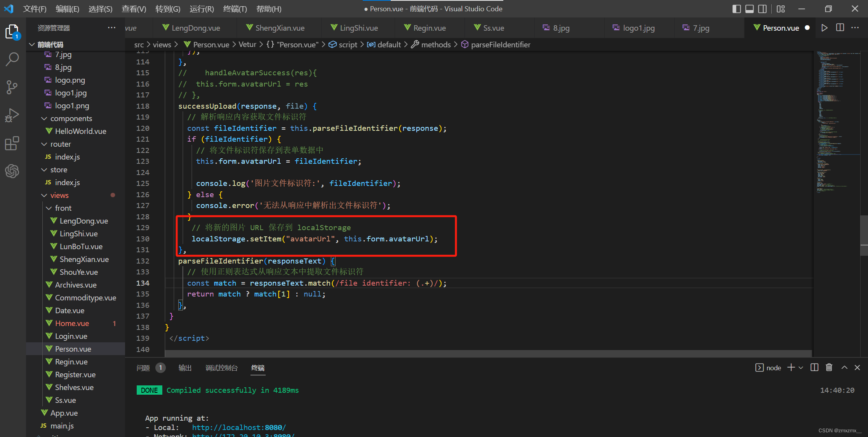The width and height of the screenshot is (868, 437).
Task: Switch to the 问题 problems panel tab
Action: [x=143, y=368]
